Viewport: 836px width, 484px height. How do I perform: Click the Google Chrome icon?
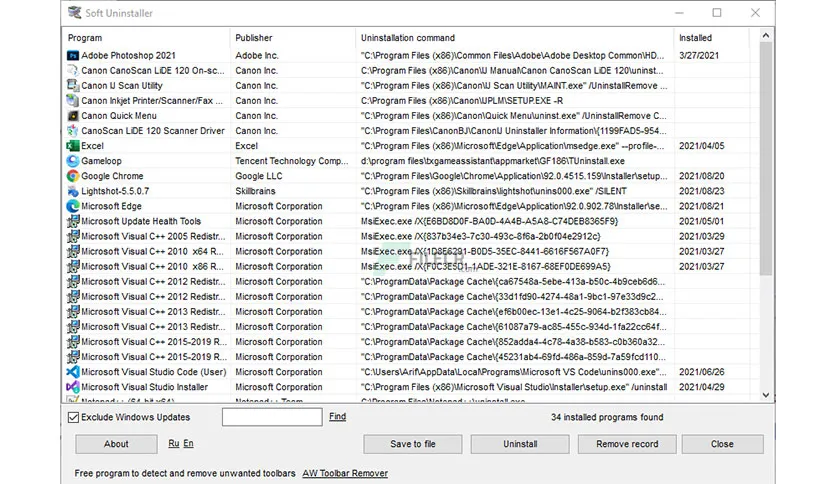(x=73, y=176)
